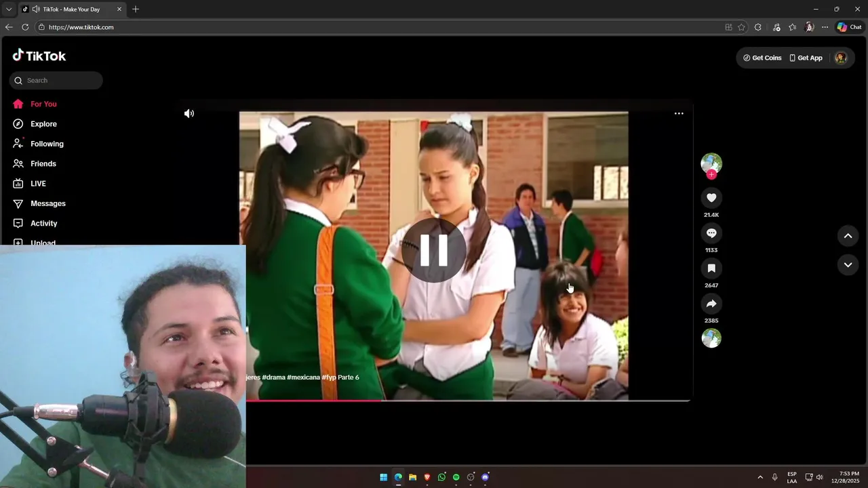The height and width of the screenshot is (488, 868).
Task: Open the For You feed
Action: (x=35, y=104)
